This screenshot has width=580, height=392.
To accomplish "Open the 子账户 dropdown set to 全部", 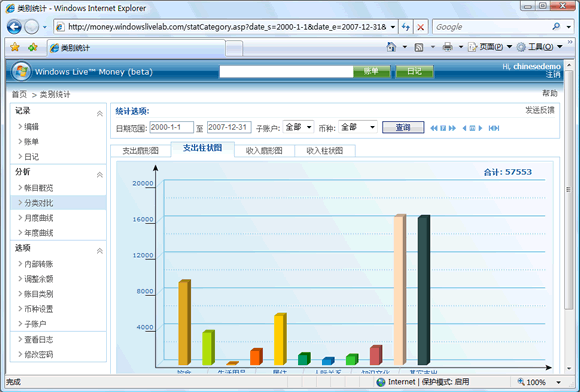I will coord(298,127).
